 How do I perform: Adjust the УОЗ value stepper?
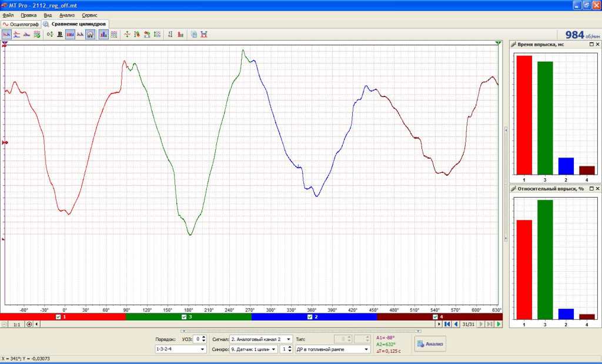(x=204, y=339)
